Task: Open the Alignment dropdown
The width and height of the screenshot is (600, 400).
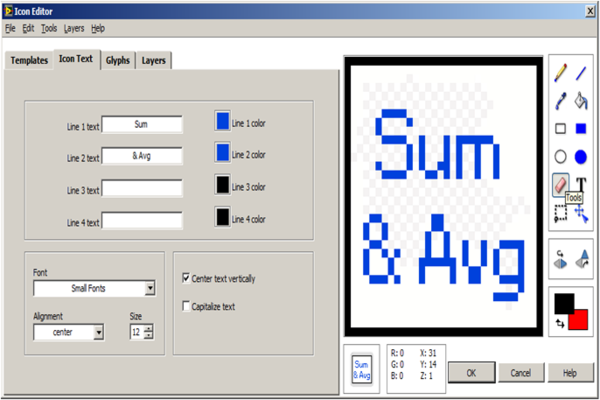Action: tap(99, 332)
